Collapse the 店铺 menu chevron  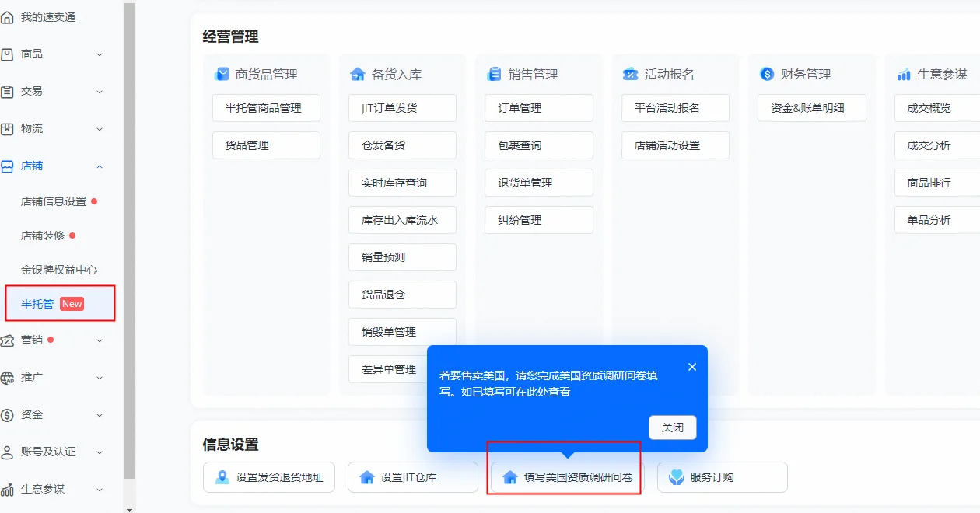point(100,166)
